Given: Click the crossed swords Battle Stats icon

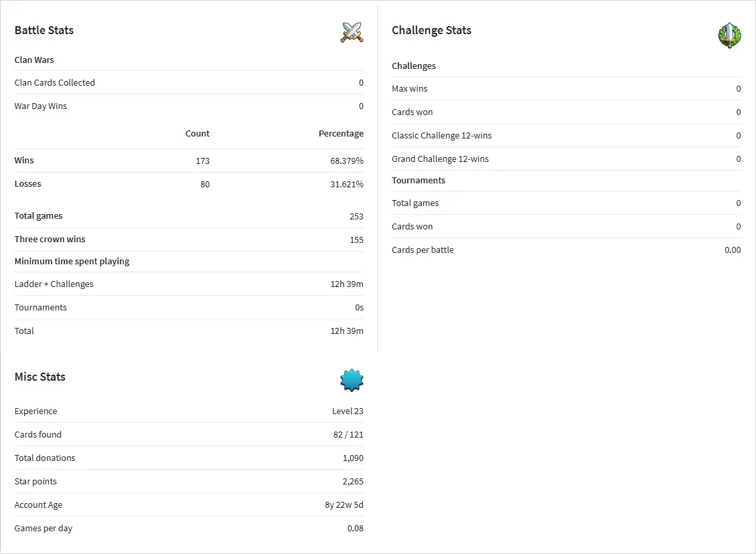Looking at the screenshot, I should pos(352,32).
